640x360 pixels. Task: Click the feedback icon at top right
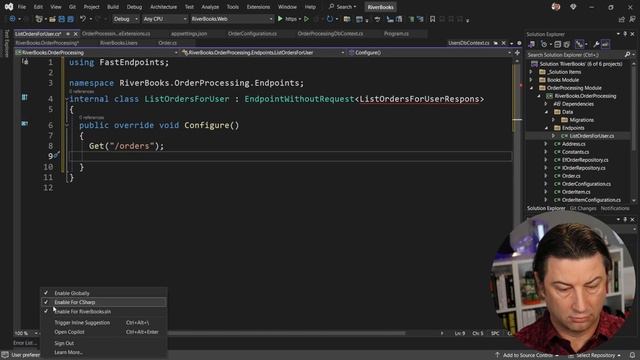632,19
